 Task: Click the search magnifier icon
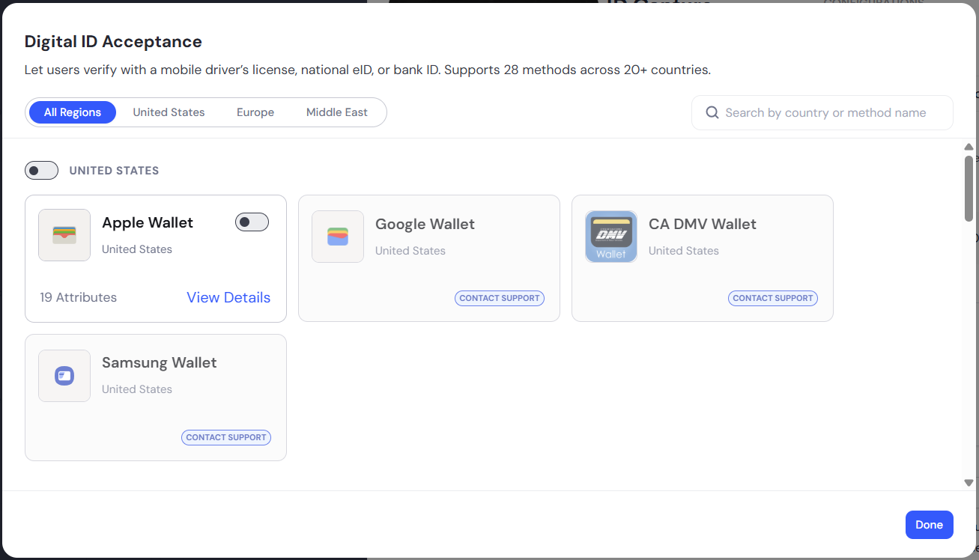[712, 112]
